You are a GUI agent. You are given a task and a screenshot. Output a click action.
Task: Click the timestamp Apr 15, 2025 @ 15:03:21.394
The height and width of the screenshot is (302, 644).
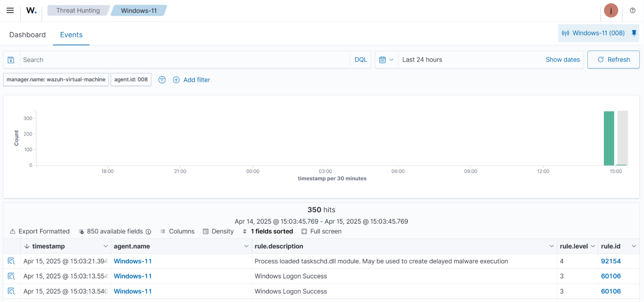65,261
